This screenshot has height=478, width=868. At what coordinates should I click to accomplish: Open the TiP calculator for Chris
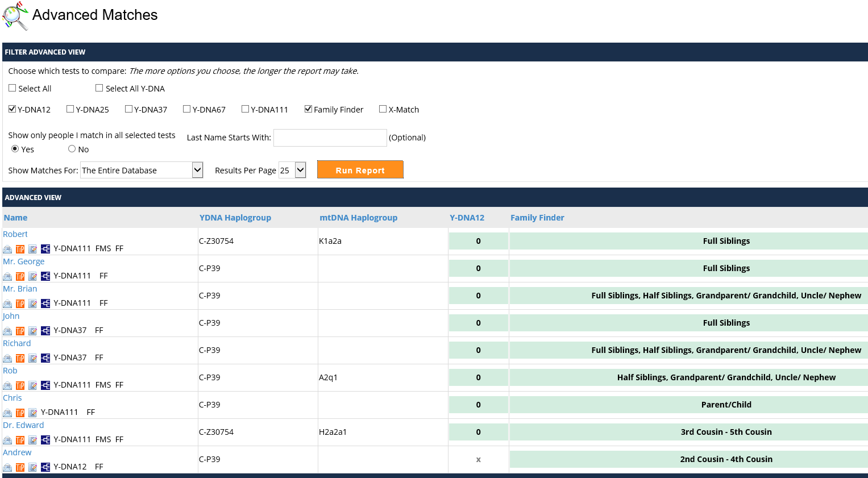(20, 412)
